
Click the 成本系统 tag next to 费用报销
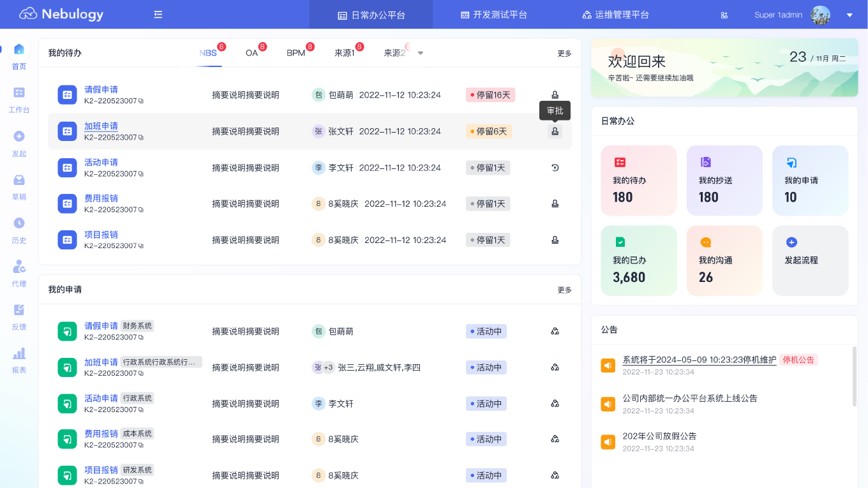coord(137,434)
